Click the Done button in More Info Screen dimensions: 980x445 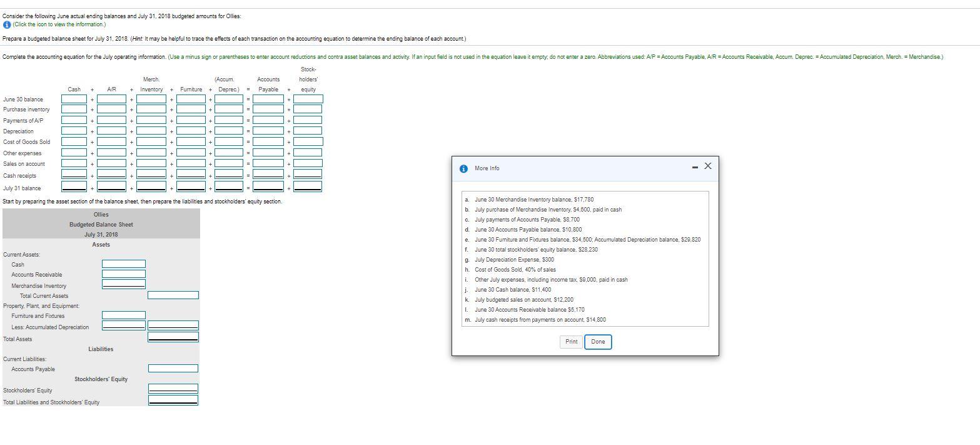598,342
